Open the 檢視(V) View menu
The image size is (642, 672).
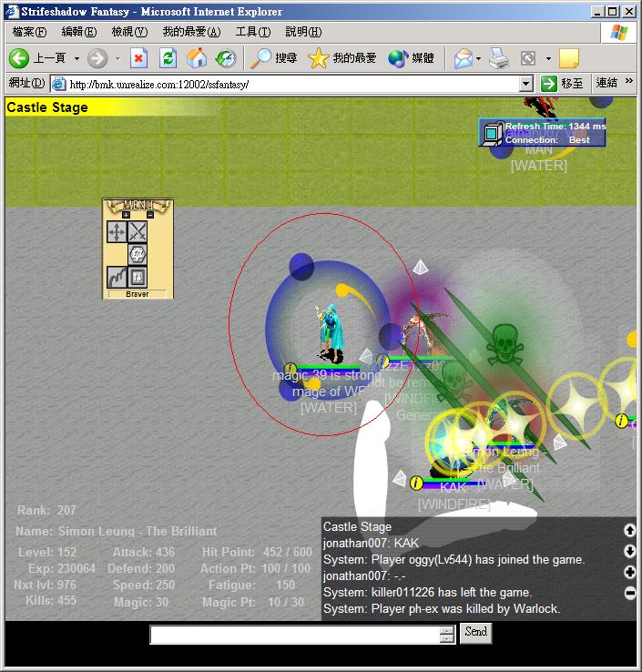click(x=129, y=32)
